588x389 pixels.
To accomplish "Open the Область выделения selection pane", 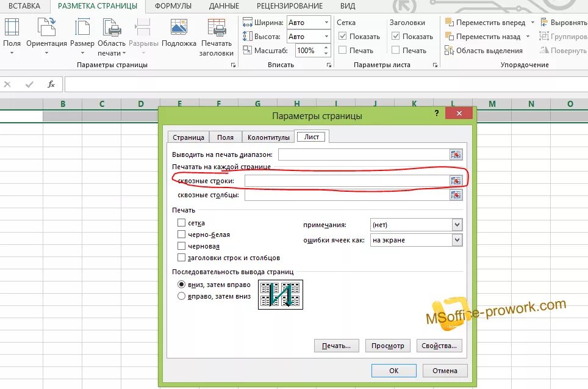I will (483, 50).
